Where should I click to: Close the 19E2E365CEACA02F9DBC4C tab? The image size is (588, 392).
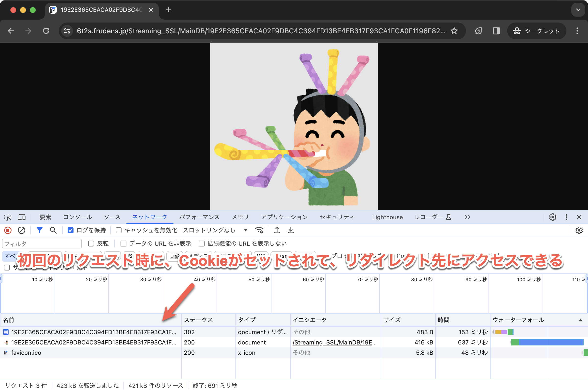click(151, 10)
